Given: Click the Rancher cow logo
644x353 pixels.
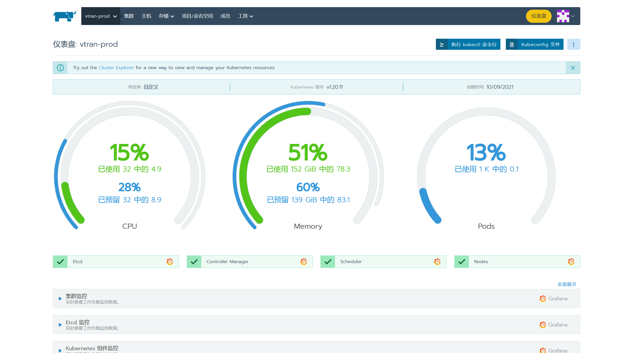Looking at the screenshot, I should pyautogui.click(x=65, y=16).
